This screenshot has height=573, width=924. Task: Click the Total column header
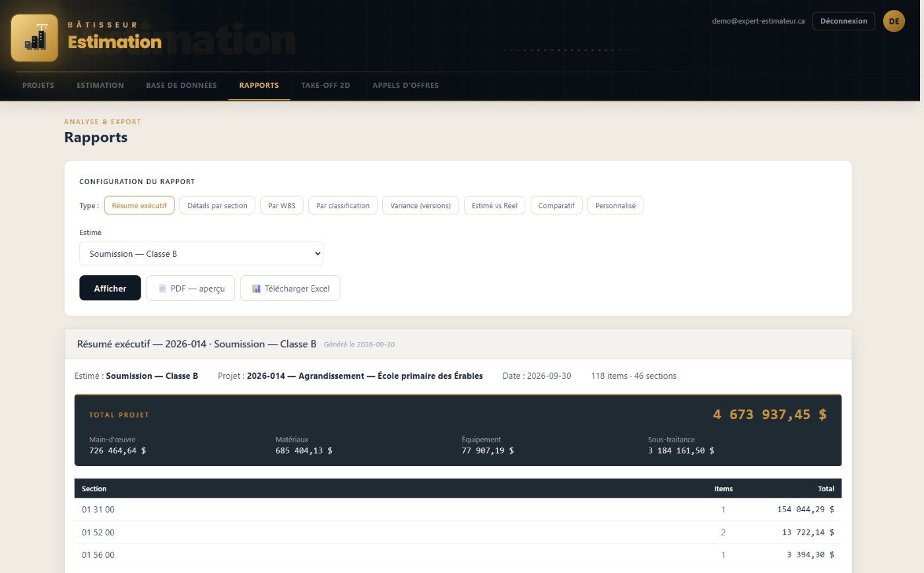tap(825, 489)
